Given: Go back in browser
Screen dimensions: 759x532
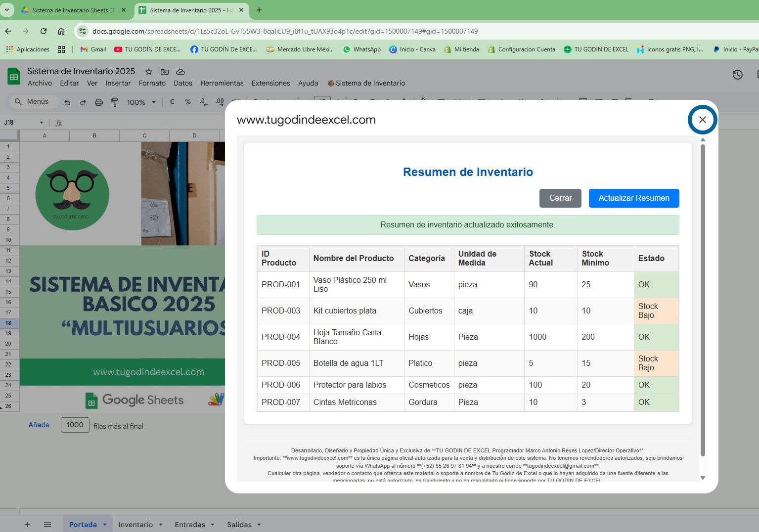Looking at the screenshot, I should coord(8,31).
